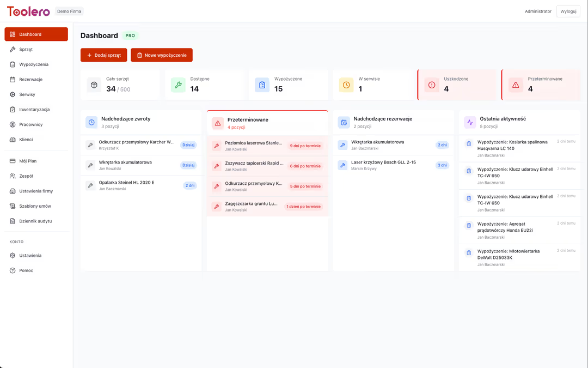Screen dimensions: 588x368
Task: Open Dziennik audytu from the sidebar
Action: tap(35, 221)
